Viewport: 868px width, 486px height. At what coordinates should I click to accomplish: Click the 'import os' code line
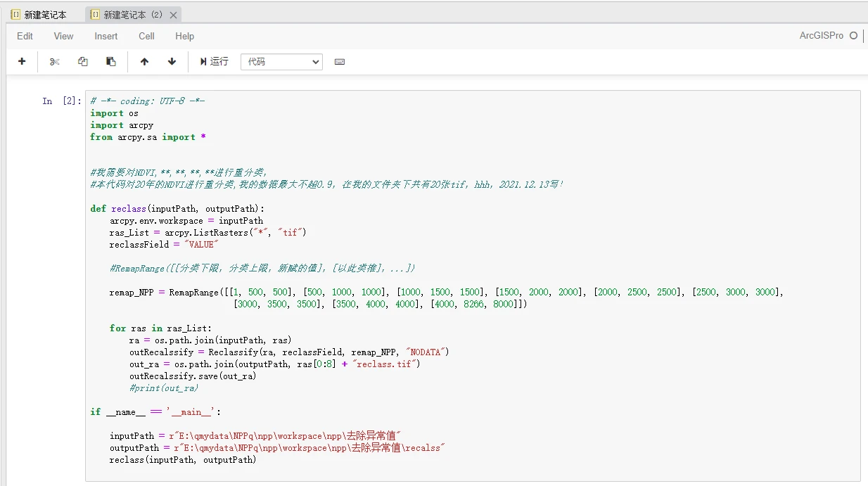pyautogui.click(x=114, y=113)
